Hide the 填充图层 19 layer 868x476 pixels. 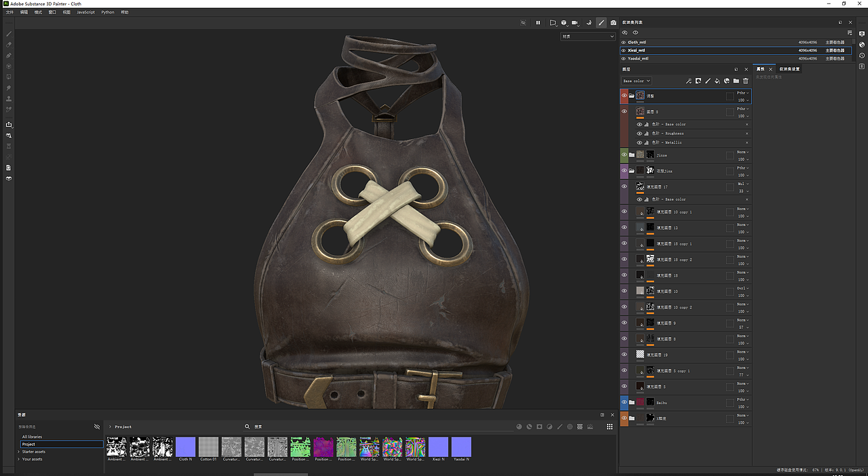click(625, 354)
